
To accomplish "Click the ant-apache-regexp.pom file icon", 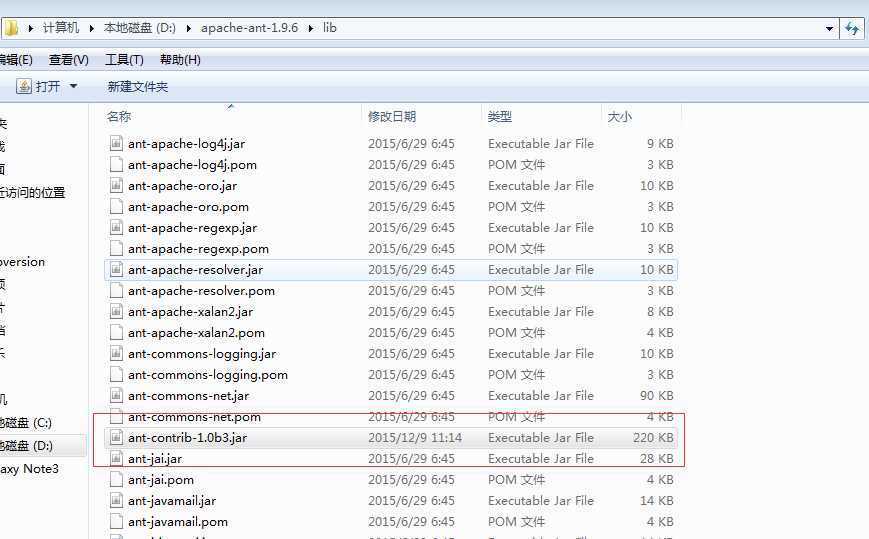I will [116, 249].
